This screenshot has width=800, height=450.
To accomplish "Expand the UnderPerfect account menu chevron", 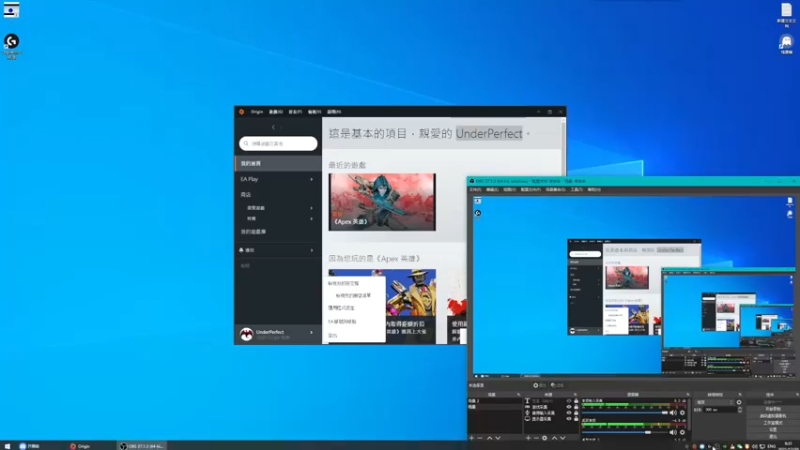I will tap(311, 333).
